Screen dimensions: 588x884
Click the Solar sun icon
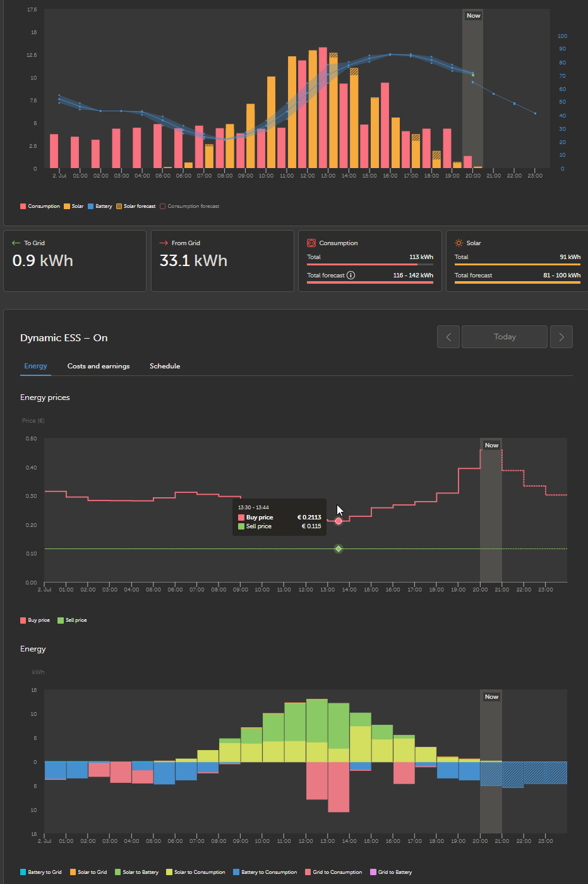(x=459, y=243)
